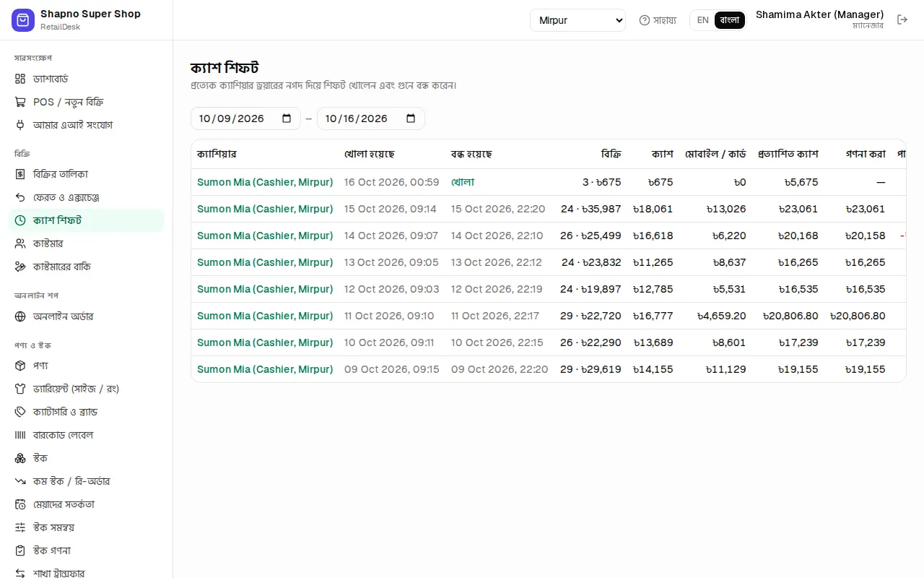924x578 pixels.
Task: Click the logout arrow icon
Action: [902, 20]
